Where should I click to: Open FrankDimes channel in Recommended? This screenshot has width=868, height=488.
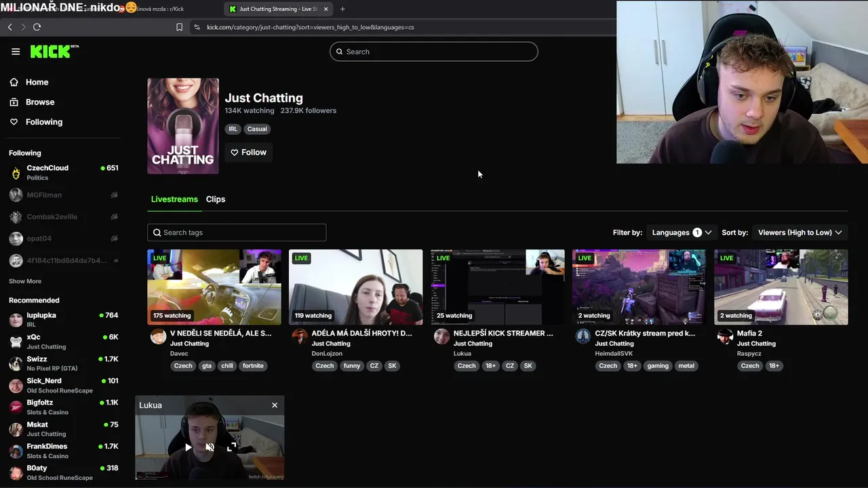click(x=64, y=451)
